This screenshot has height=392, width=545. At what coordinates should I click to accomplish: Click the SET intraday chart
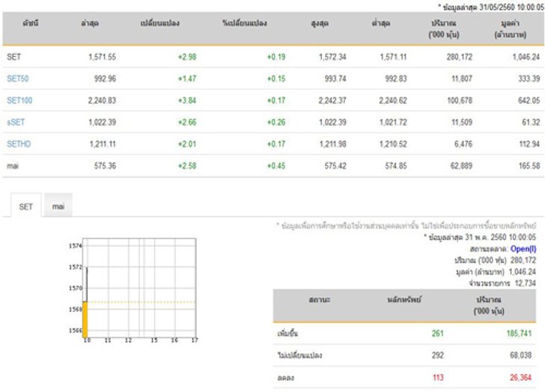click(x=134, y=290)
